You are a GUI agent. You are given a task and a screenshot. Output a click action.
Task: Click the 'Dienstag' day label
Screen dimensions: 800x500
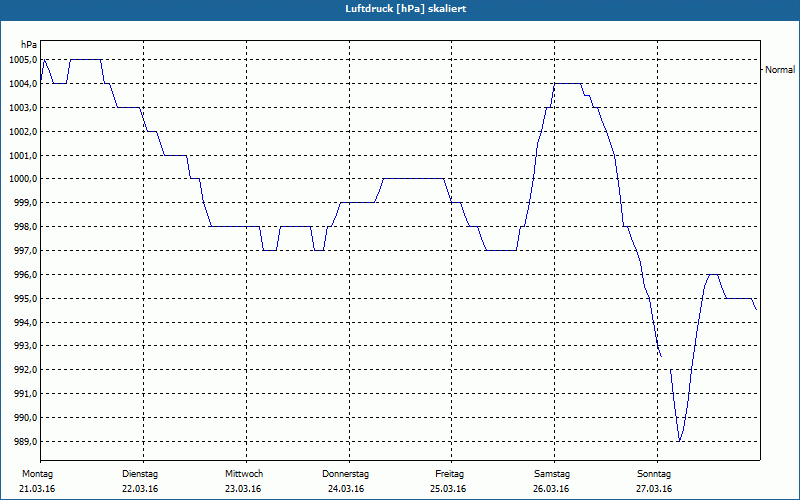pyautogui.click(x=140, y=474)
